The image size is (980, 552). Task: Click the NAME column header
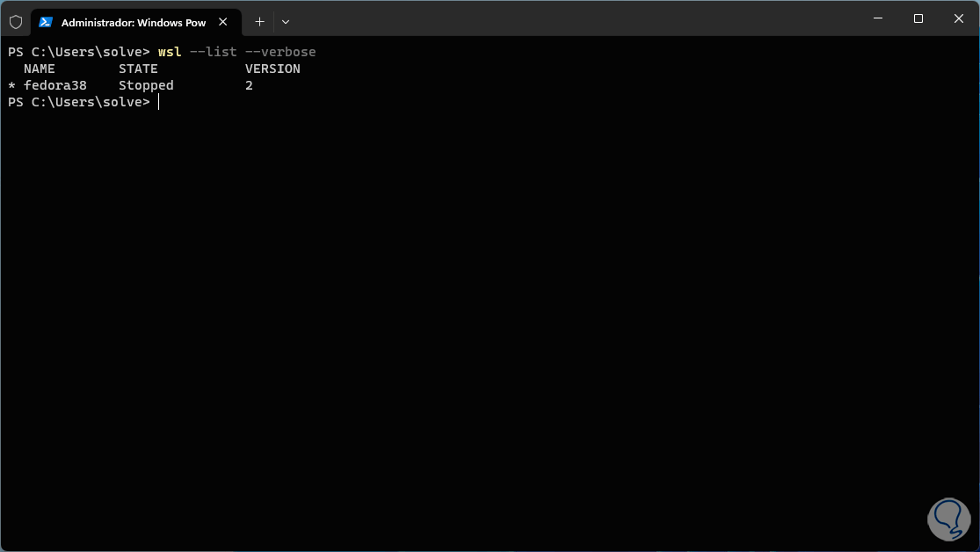coord(40,69)
